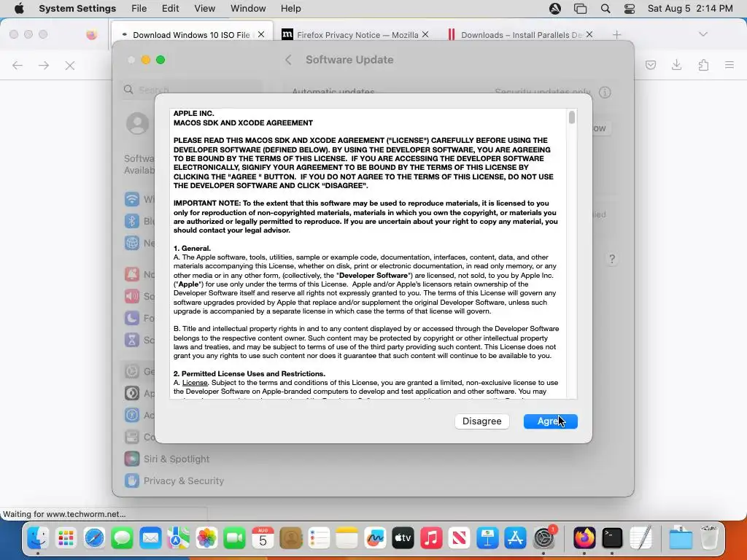Open Firefox downloads panel
The width and height of the screenshot is (747, 560).
[676, 65]
